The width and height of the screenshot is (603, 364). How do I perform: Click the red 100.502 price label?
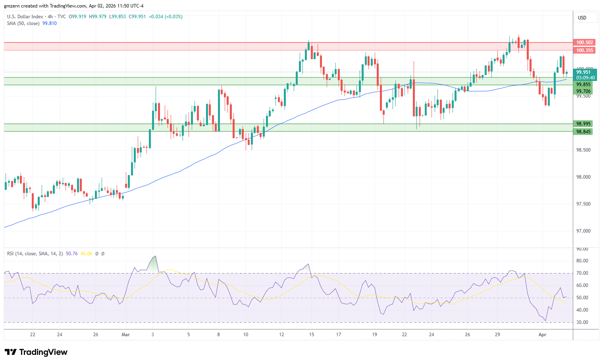pyautogui.click(x=584, y=42)
